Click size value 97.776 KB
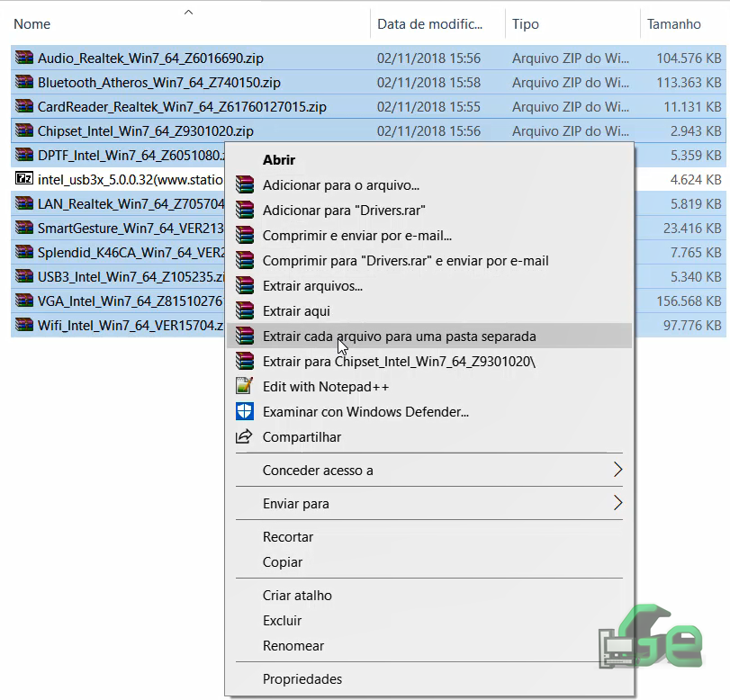This screenshot has height=700, width=730. [692, 325]
